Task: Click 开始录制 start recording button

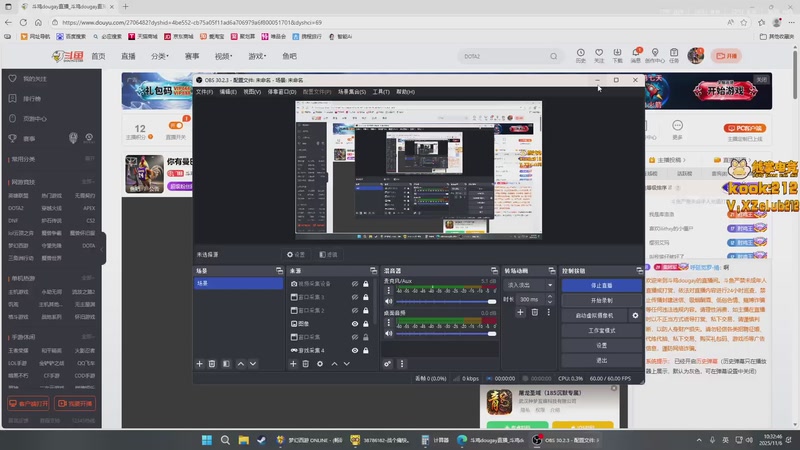Action: click(602, 301)
